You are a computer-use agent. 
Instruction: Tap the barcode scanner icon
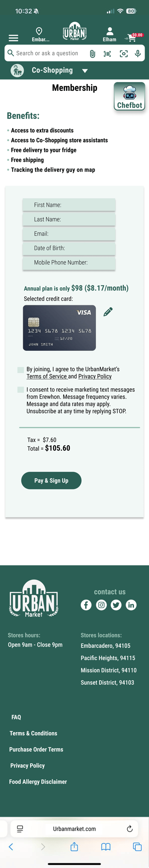[108, 53]
